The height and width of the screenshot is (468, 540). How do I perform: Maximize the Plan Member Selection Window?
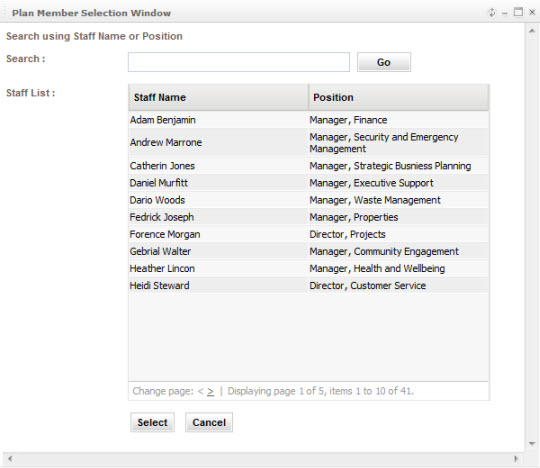tap(518, 12)
